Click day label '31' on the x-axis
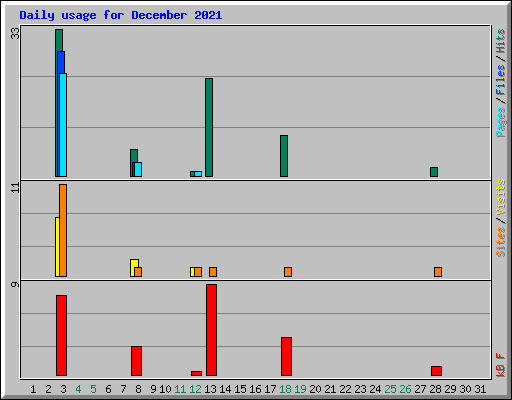Viewport: 512px width, 400px height. [x=480, y=389]
